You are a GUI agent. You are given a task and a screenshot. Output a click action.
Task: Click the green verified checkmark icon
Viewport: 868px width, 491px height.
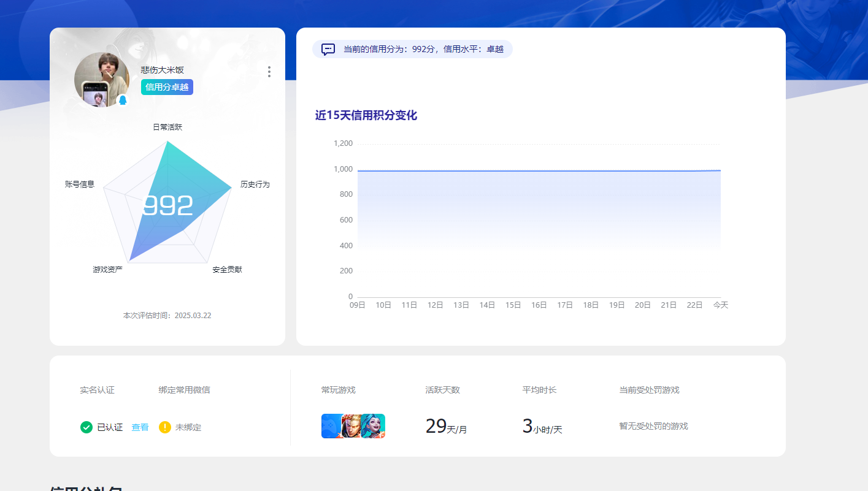click(x=86, y=427)
